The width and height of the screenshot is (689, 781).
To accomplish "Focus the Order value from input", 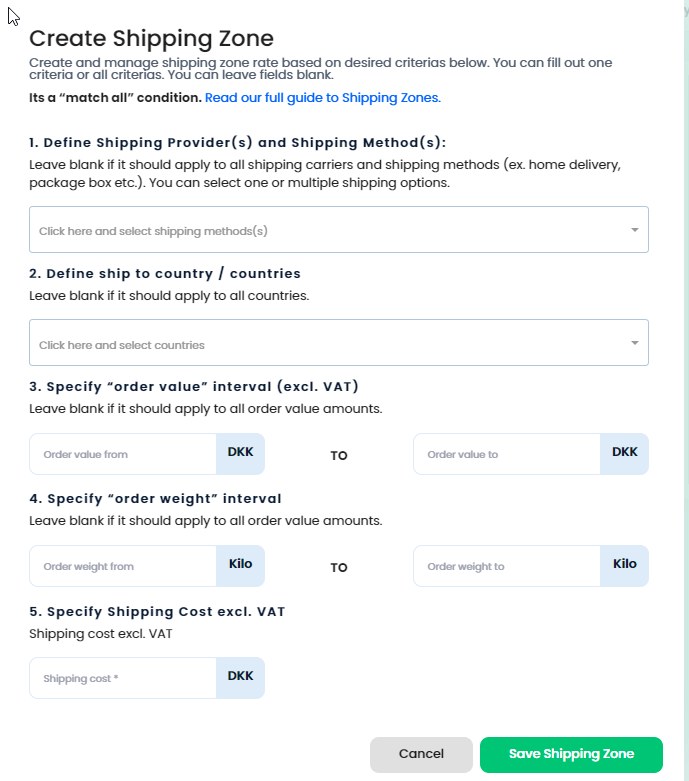I will pos(123,454).
